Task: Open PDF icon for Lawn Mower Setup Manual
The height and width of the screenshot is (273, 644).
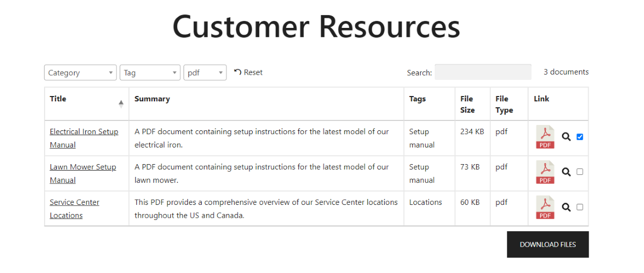Action: click(545, 172)
